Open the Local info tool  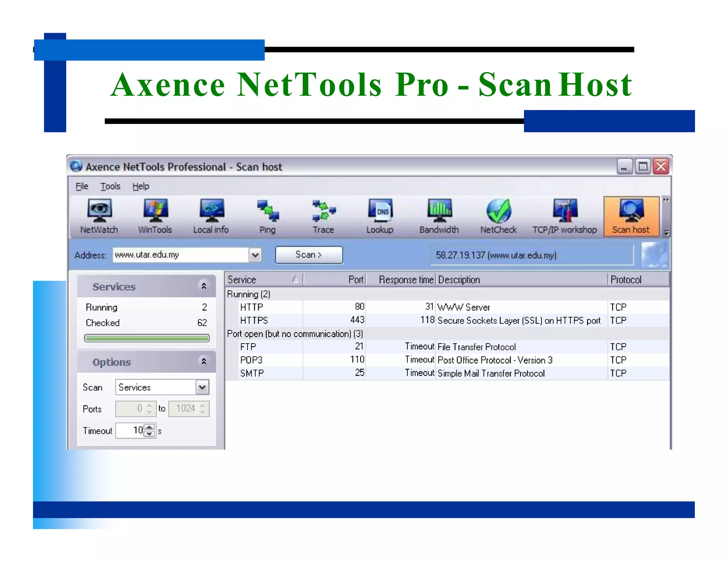[x=211, y=216]
